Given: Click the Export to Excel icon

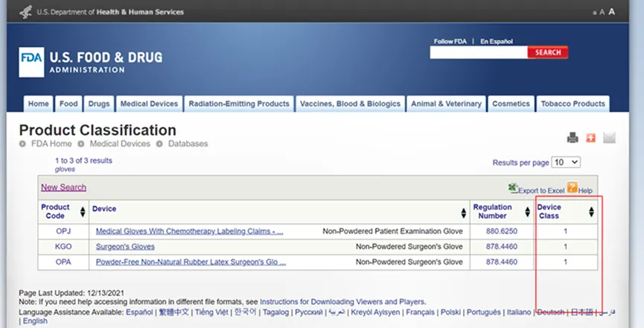Looking at the screenshot, I should 512,189.
